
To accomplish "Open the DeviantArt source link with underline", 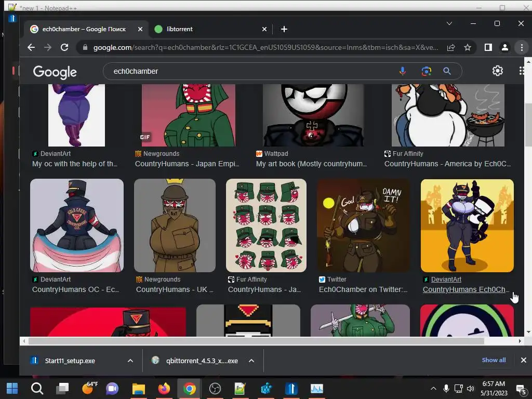I will (446, 279).
